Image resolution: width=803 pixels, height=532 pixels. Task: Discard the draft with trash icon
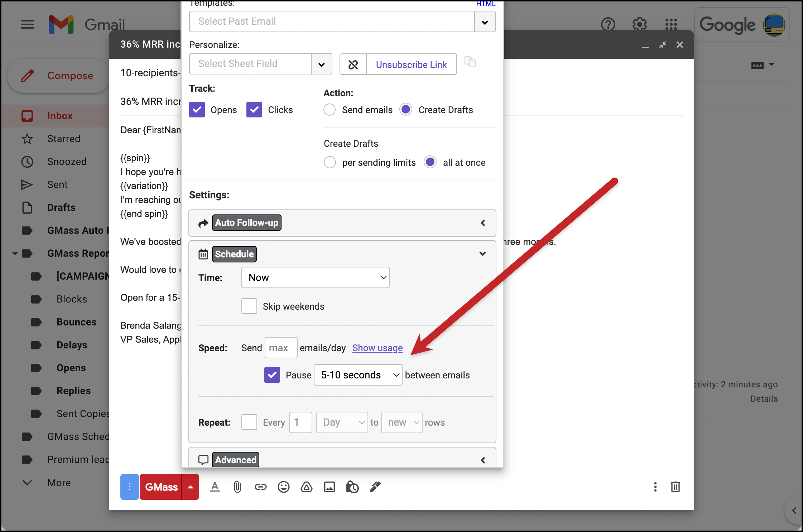point(675,487)
